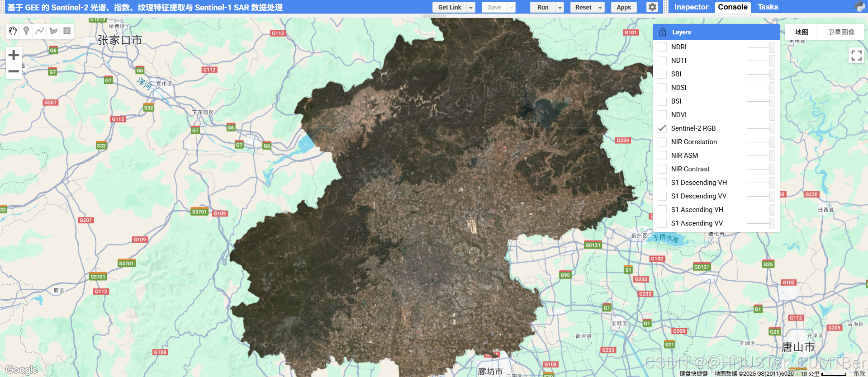Zoom out of the map
Viewport: 868px width, 377px height.
[x=14, y=71]
